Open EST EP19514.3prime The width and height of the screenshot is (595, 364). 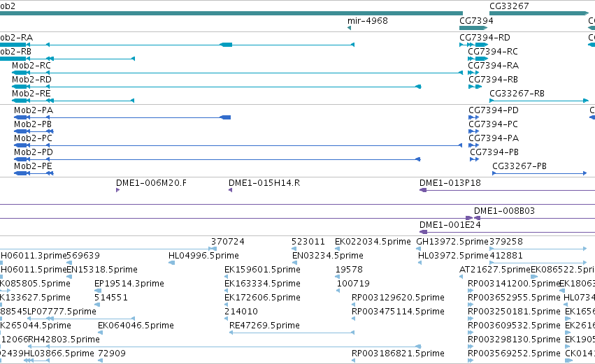pos(129,284)
